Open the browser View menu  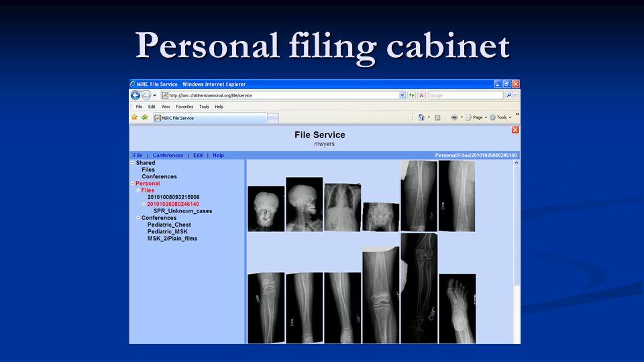tap(166, 107)
